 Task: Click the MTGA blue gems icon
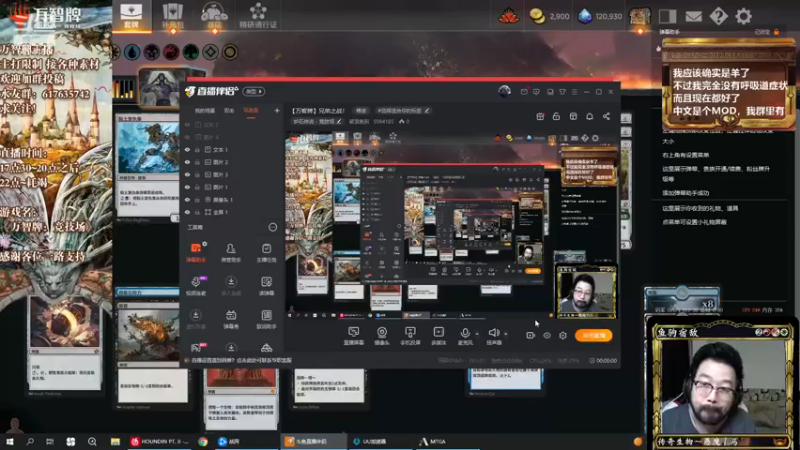[585, 16]
